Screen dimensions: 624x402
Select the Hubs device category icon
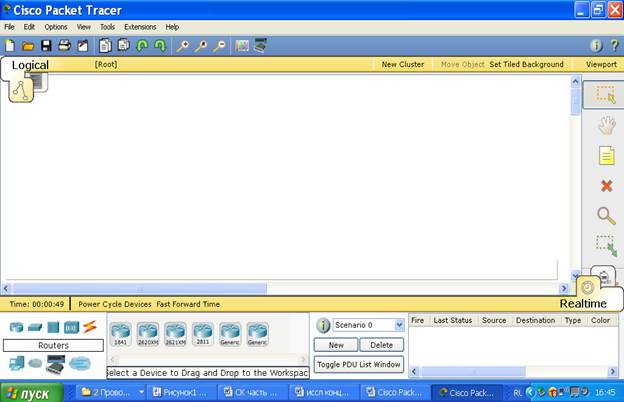point(53,328)
